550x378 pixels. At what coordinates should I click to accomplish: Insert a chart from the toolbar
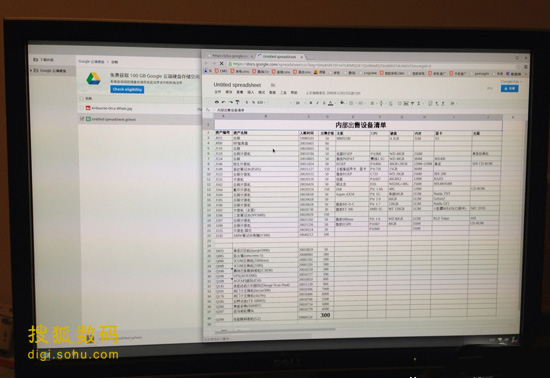click(406, 103)
